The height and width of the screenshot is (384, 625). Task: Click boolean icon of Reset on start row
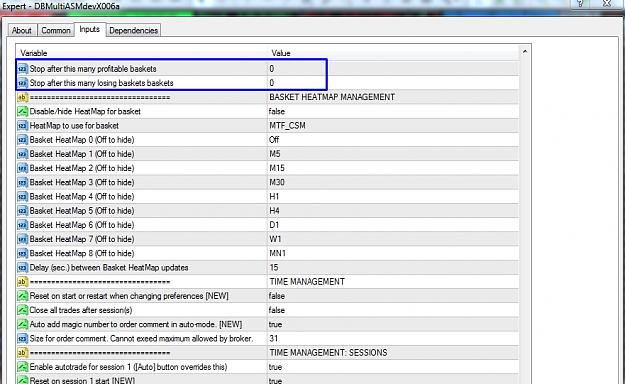point(22,296)
